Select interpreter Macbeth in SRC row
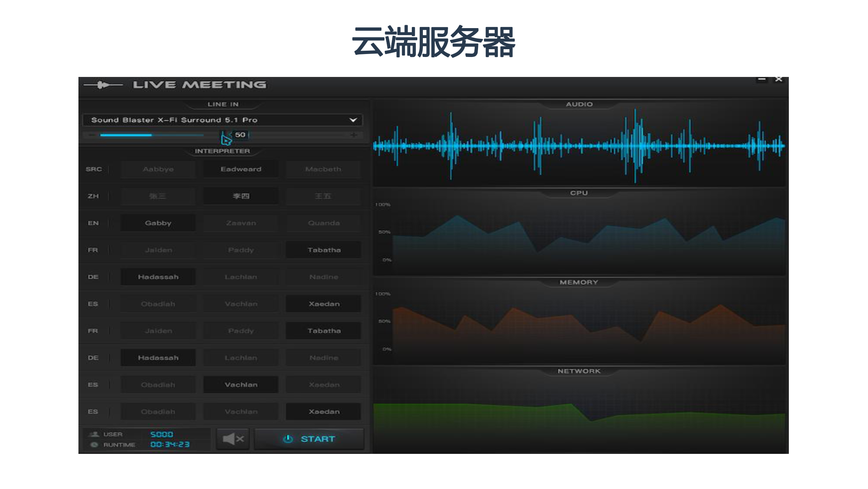The image size is (868, 489). [x=323, y=169]
